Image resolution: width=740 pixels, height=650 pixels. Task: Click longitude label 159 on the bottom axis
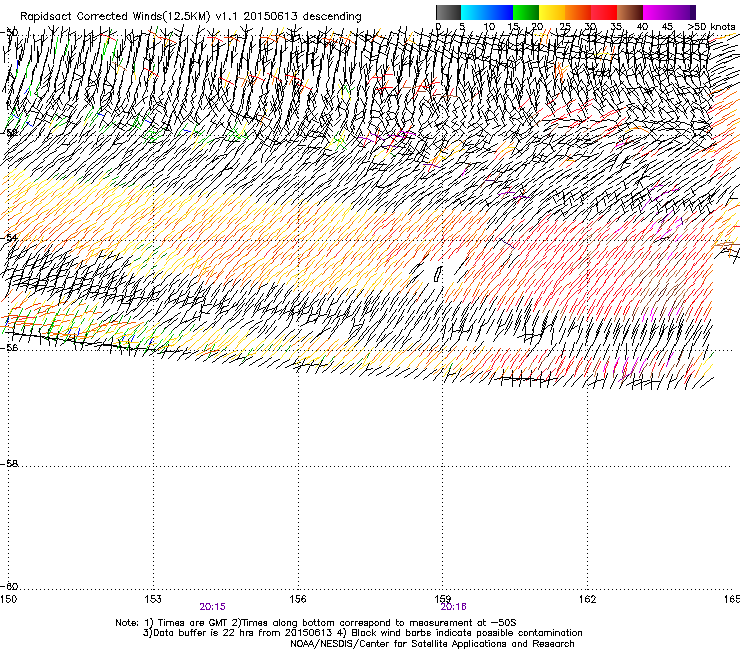coord(443,599)
